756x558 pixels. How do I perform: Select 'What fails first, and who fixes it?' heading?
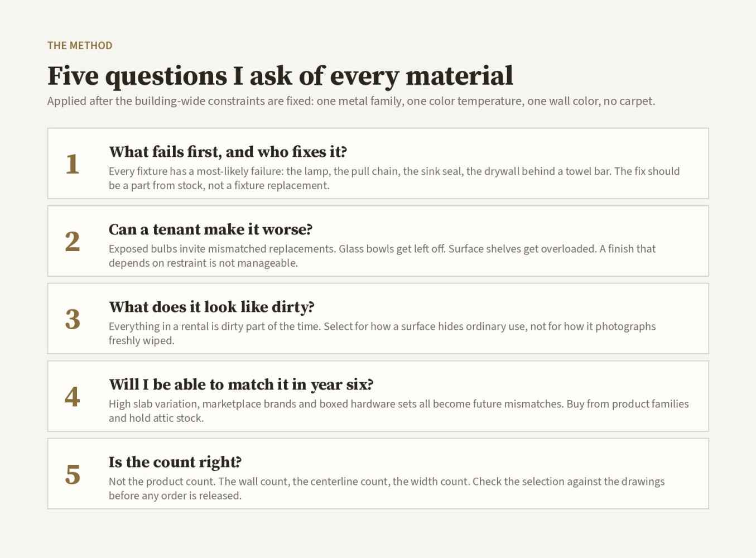coord(228,152)
